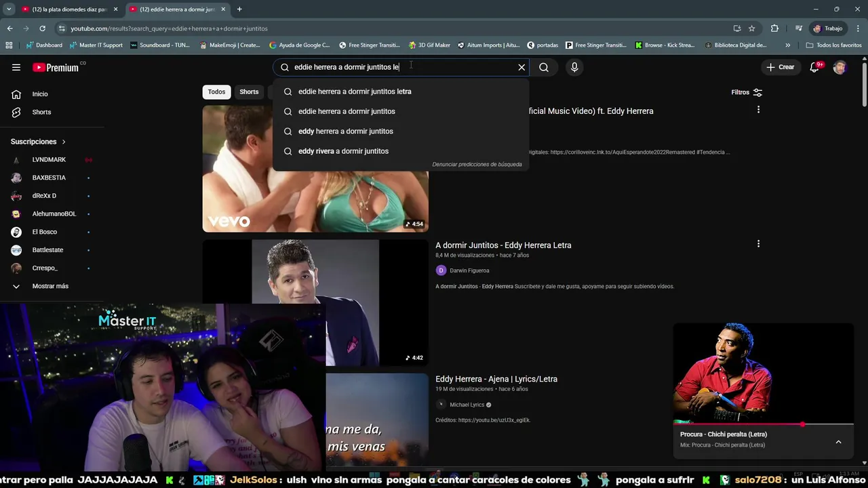Open the install app icon in address bar
Image resolution: width=868 pixels, height=488 pixels.
(737, 28)
